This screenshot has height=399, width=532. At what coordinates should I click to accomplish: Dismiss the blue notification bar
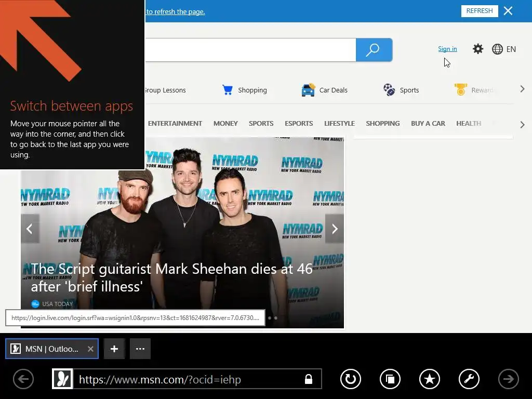click(x=508, y=11)
